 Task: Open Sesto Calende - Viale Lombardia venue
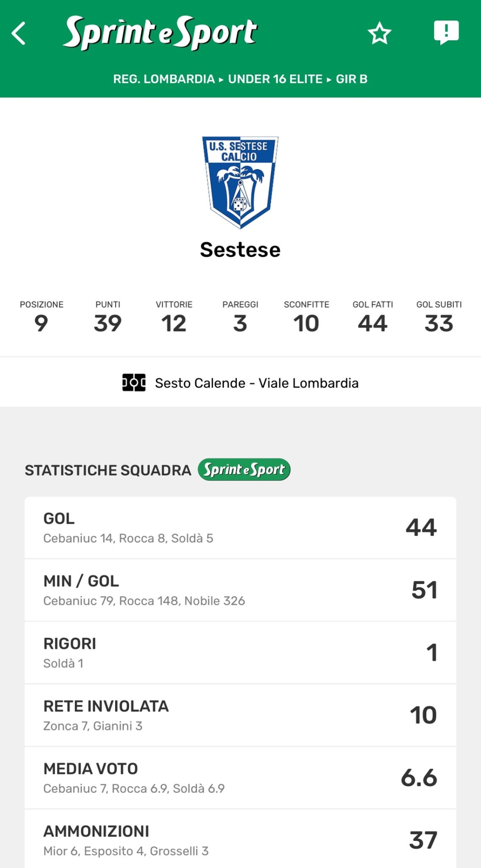pyautogui.click(x=257, y=383)
